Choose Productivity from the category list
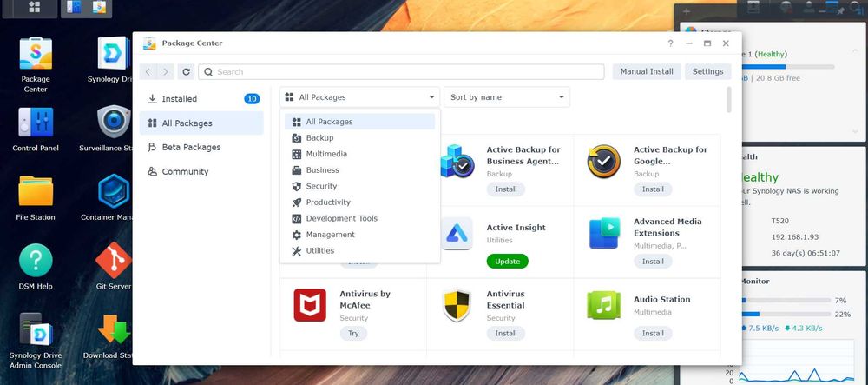868x385 pixels. coord(360,202)
